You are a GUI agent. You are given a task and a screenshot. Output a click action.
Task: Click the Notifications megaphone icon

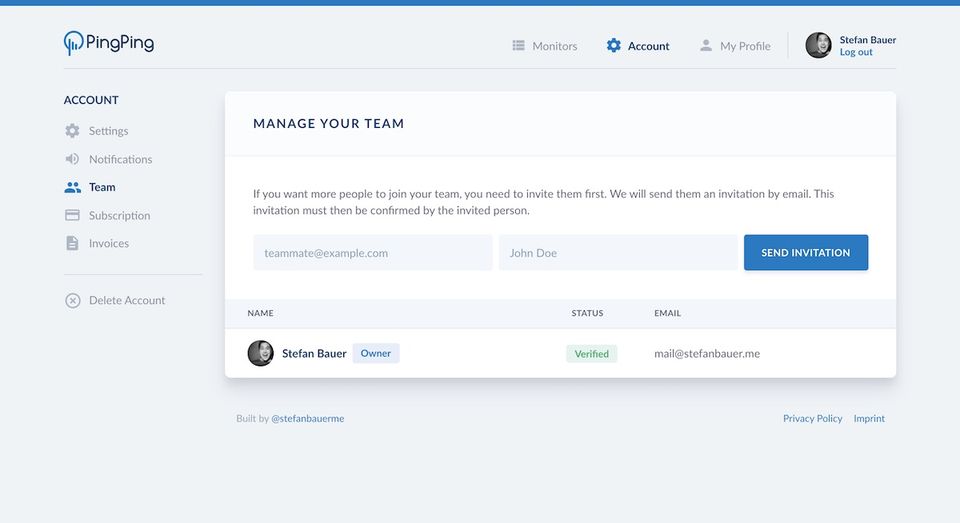coord(72,159)
